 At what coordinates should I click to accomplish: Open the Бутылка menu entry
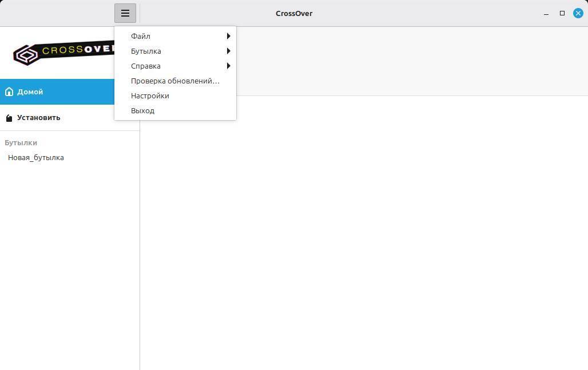[146, 51]
